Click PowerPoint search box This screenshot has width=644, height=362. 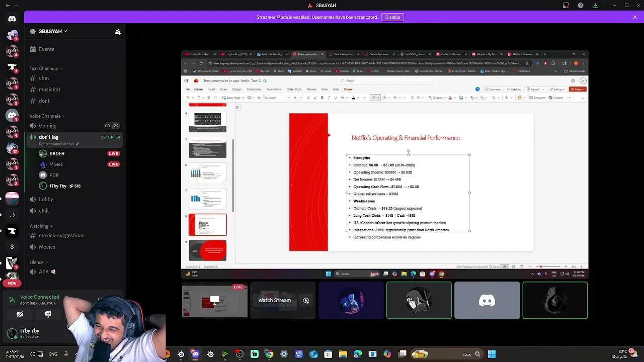click(x=385, y=80)
